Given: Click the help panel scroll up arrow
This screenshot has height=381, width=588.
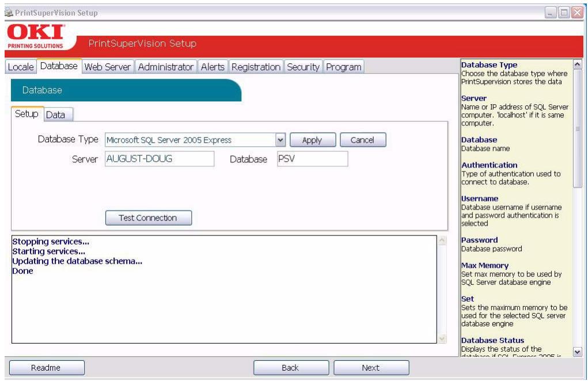Looking at the screenshot, I should pos(578,64).
